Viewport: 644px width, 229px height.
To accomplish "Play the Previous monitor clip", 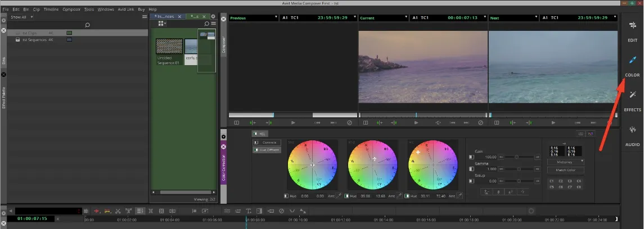I will click(x=293, y=122).
